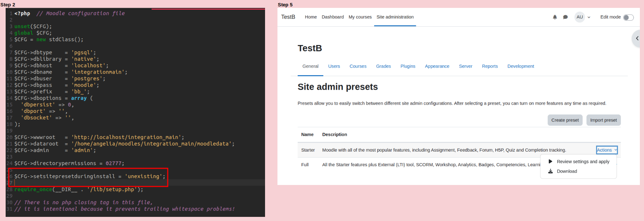Open Dashboard in navigation bar

coord(333,17)
